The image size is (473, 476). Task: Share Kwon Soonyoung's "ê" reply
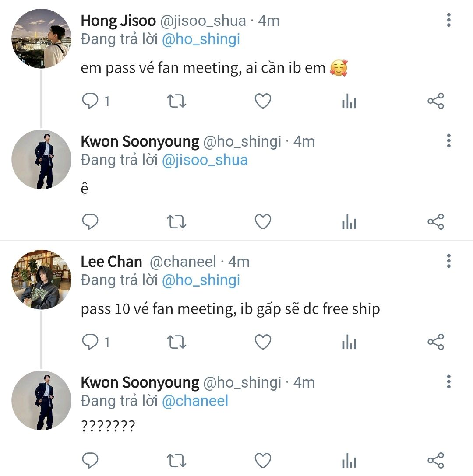click(x=435, y=222)
